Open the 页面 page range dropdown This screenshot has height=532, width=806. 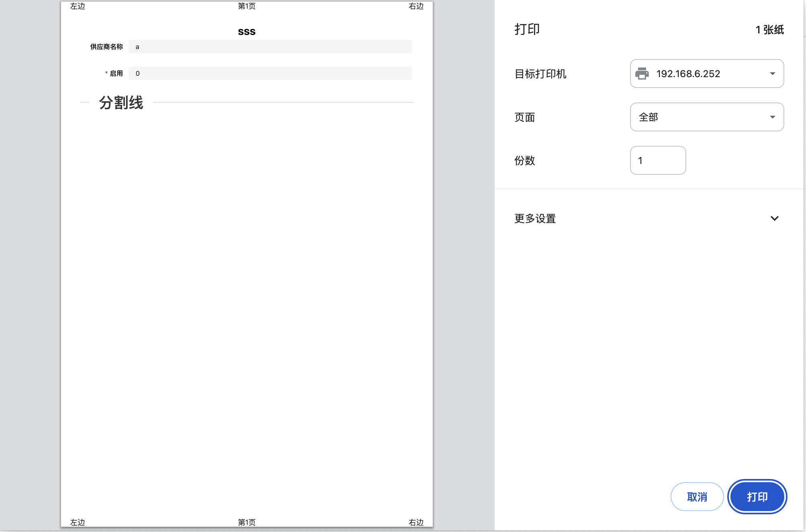[706, 117]
